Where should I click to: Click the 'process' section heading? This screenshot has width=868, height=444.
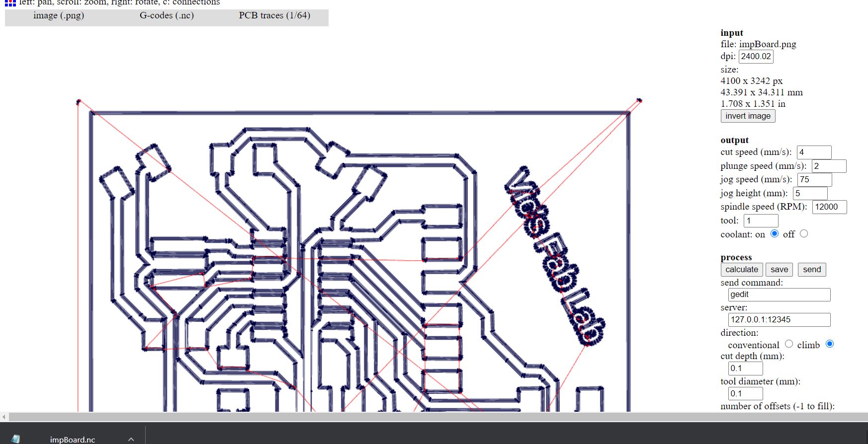tap(736, 257)
